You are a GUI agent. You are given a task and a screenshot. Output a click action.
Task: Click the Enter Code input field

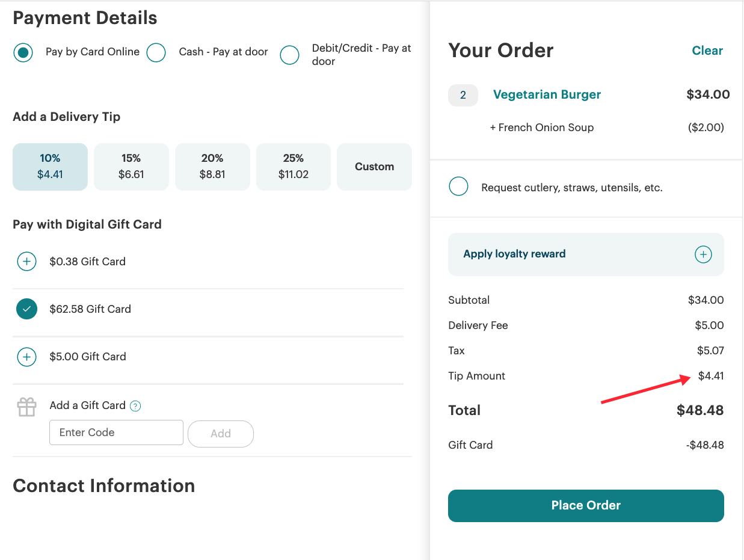click(x=116, y=432)
